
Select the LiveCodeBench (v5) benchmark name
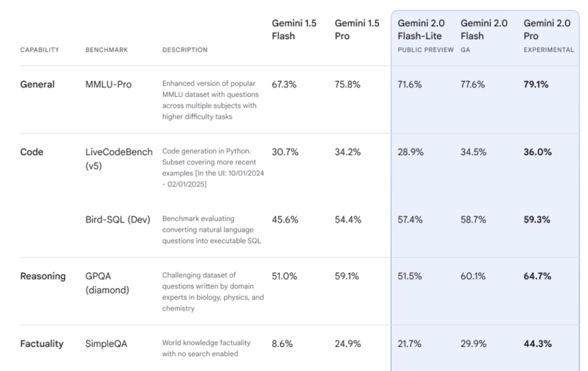[x=119, y=158]
